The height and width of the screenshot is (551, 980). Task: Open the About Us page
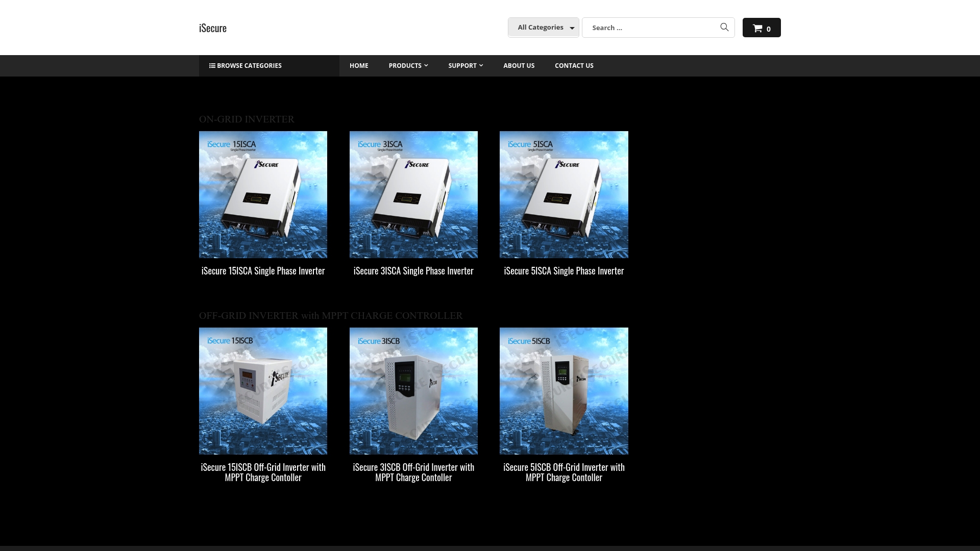(519, 66)
